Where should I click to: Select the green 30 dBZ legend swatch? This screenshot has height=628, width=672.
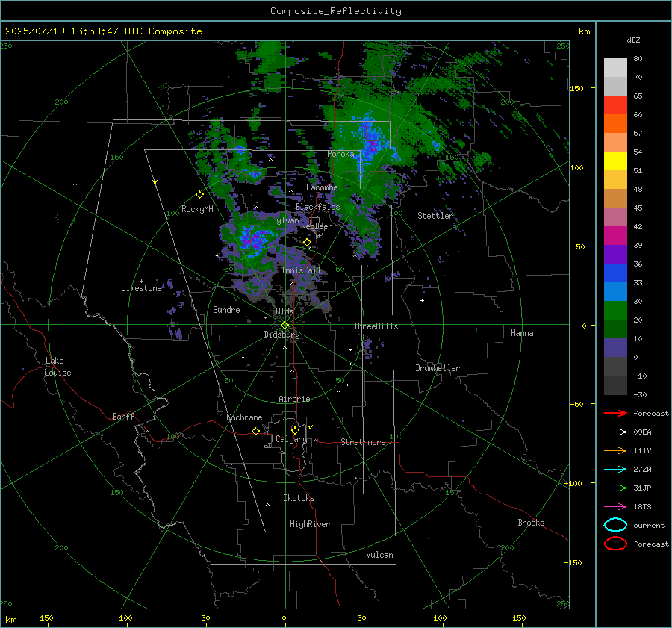[x=615, y=311]
